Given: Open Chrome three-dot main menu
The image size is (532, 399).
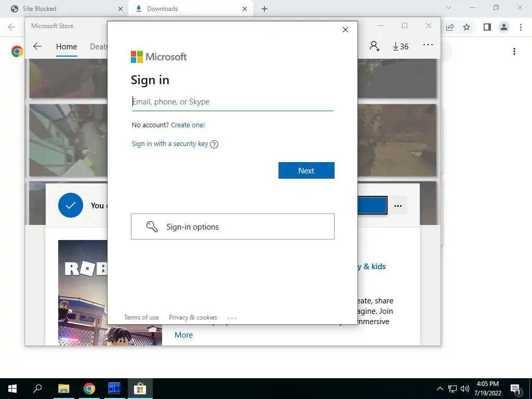Looking at the screenshot, I should coord(521,27).
